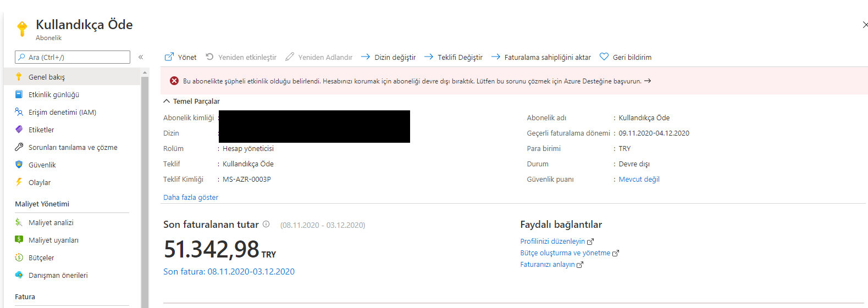Click Geri bildirim button
868x308 pixels.
(x=626, y=57)
